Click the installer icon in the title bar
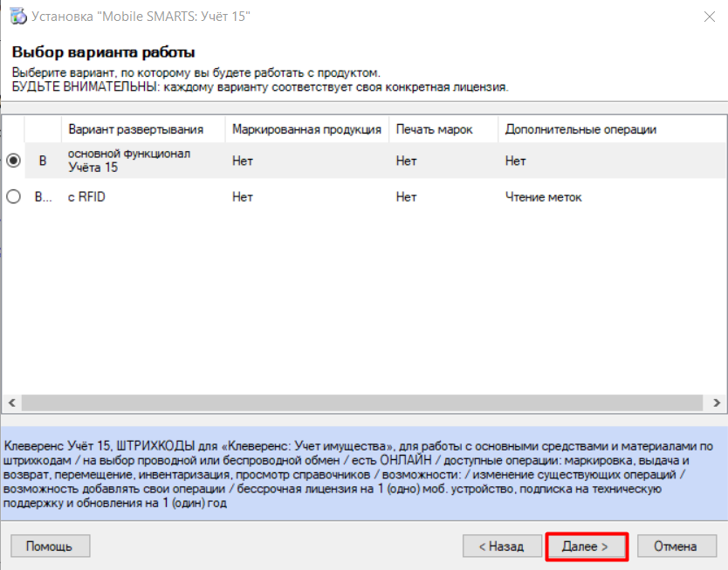 point(17,15)
